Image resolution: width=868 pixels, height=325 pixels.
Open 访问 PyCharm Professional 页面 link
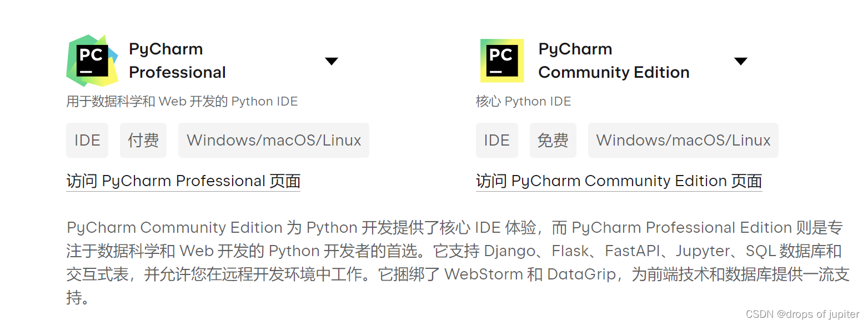[183, 181]
